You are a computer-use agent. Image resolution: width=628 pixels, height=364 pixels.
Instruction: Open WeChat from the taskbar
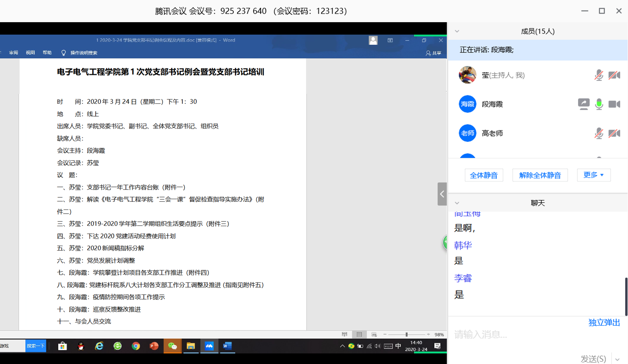(172, 346)
